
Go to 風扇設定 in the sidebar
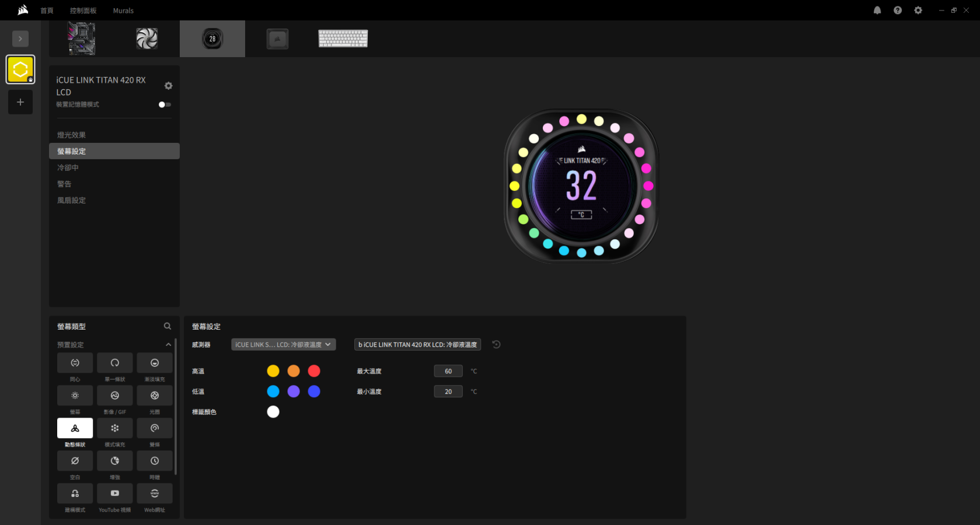[71, 200]
